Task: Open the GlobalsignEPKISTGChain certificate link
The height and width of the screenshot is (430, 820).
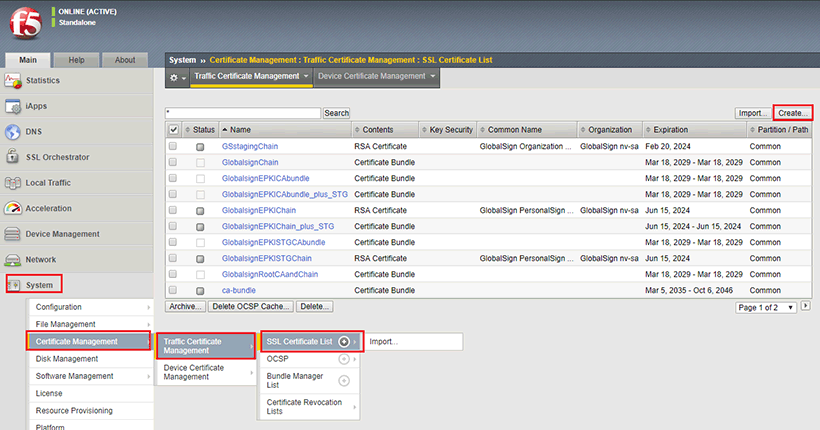Action: coord(266,258)
